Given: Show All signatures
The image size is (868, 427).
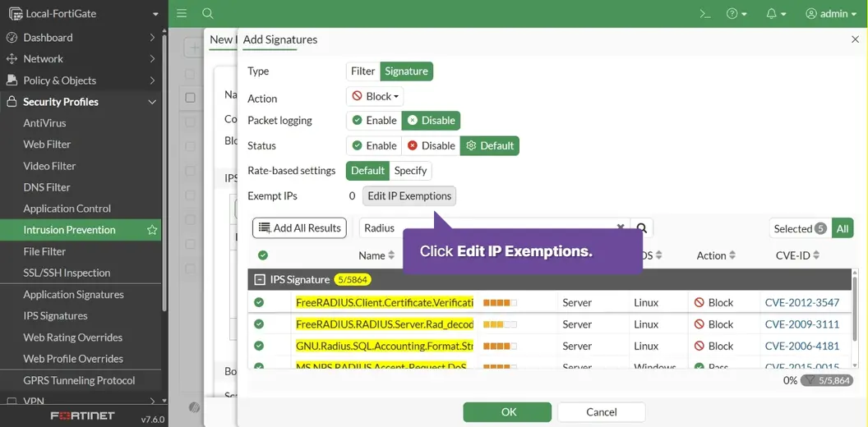Looking at the screenshot, I should [x=843, y=228].
